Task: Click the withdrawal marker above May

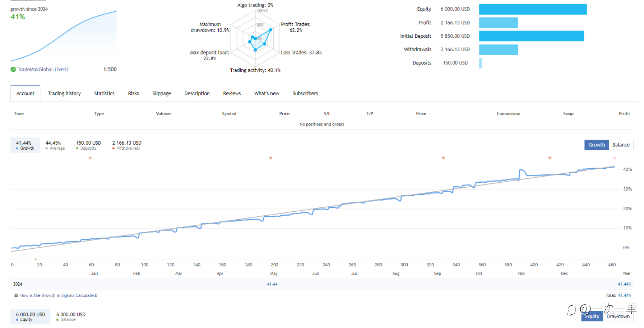Action: [x=271, y=158]
